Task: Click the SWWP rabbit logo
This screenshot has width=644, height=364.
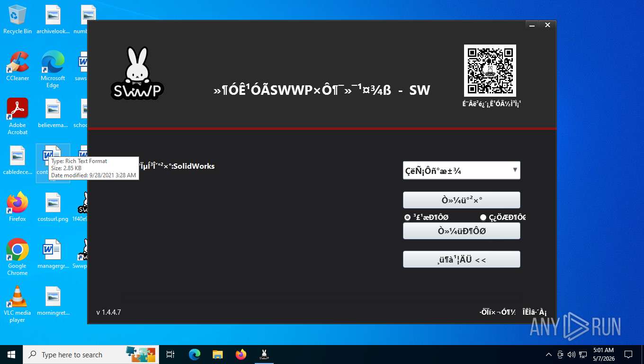Action: pyautogui.click(x=137, y=73)
